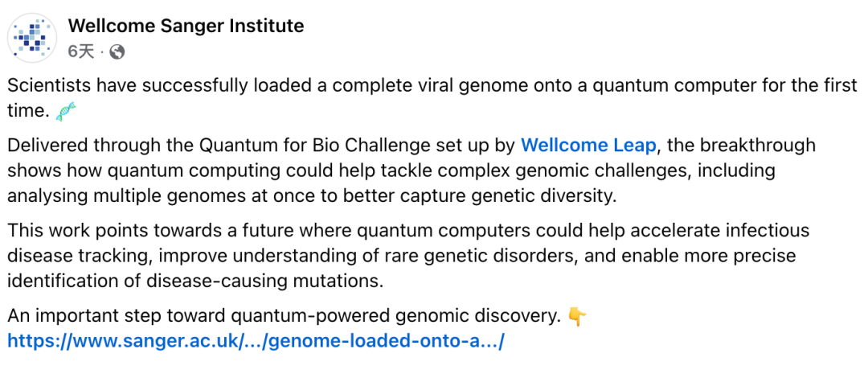Click the DNA helix emoji
868x366 pixels.
coord(67,113)
